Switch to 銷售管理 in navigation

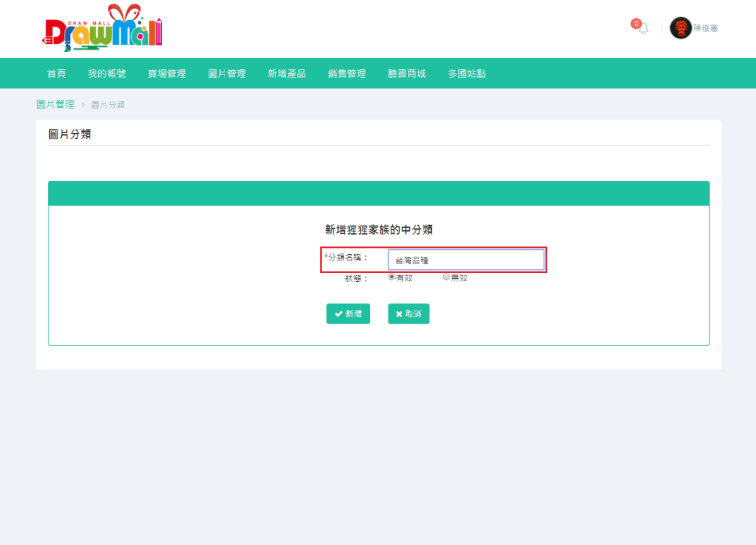pyautogui.click(x=346, y=73)
